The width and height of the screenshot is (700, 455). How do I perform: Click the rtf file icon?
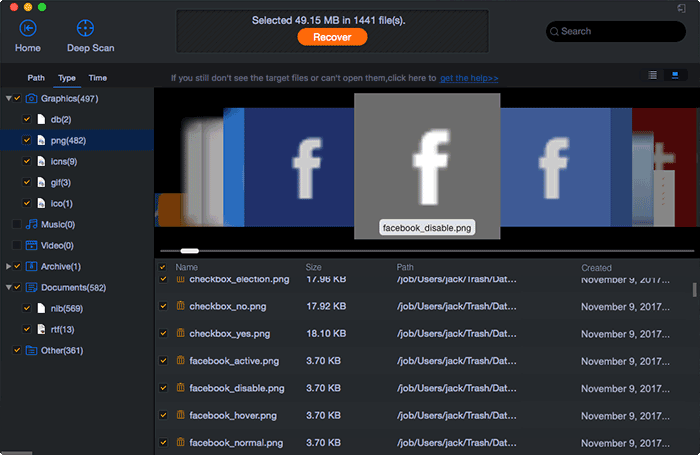click(x=41, y=329)
